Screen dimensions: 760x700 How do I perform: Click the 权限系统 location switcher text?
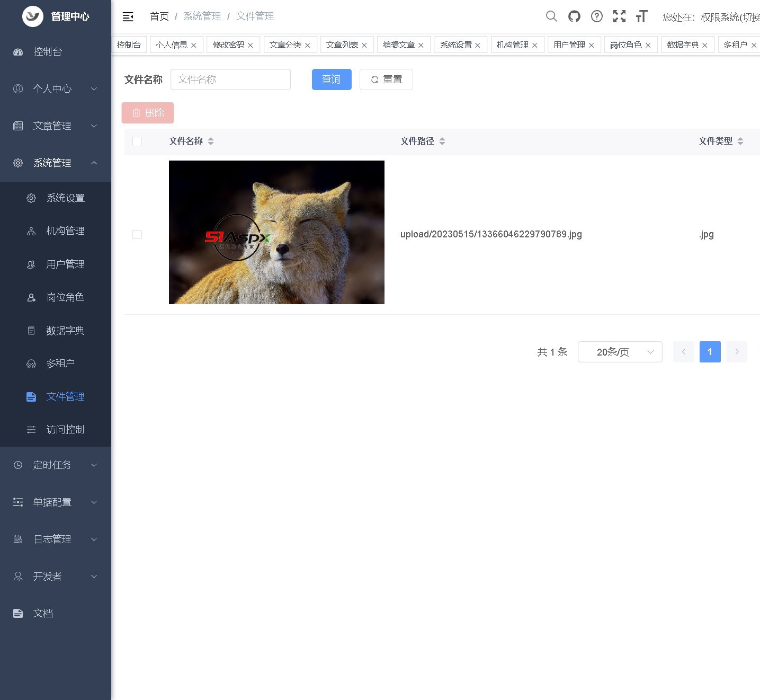(711, 17)
